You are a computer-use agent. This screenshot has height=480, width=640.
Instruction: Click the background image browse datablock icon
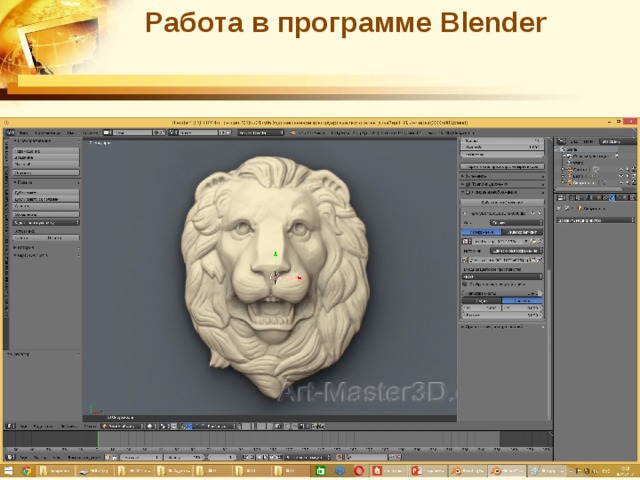click(x=467, y=241)
